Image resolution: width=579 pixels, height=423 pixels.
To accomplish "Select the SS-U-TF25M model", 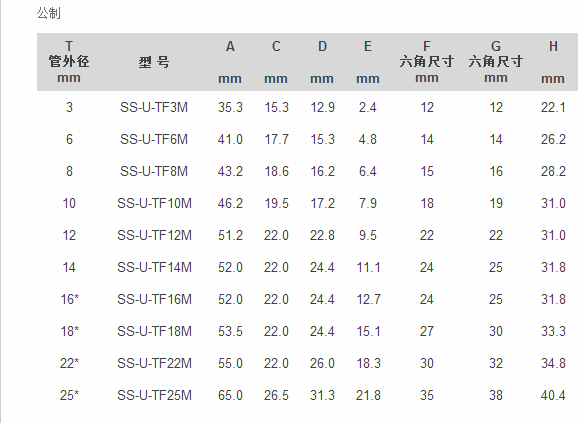I will [154, 395].
